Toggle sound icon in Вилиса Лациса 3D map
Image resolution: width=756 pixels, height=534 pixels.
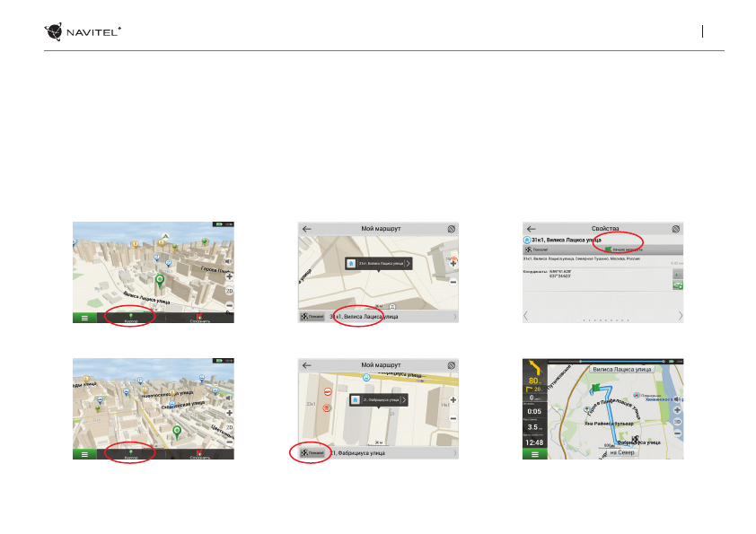click(229, 261)
